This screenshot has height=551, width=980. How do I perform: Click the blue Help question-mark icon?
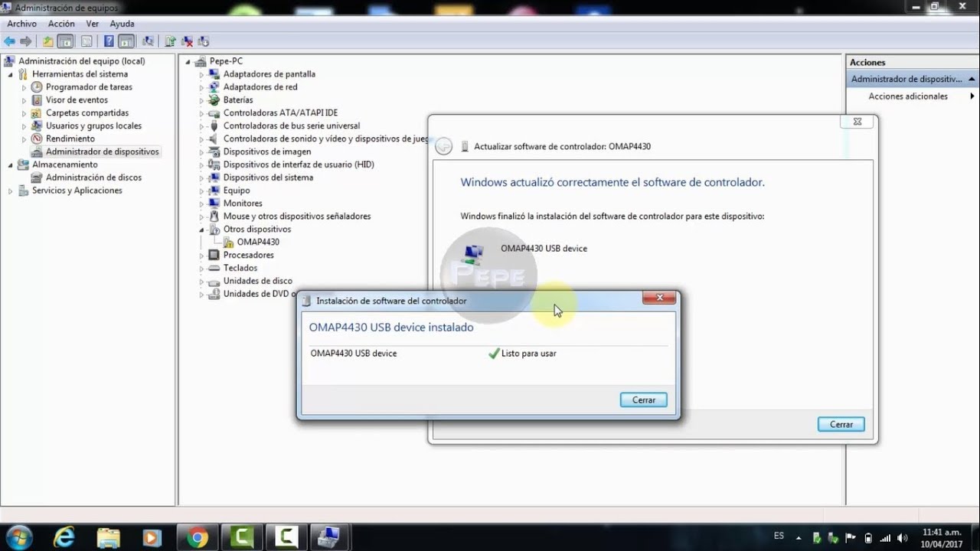(109, 41)
